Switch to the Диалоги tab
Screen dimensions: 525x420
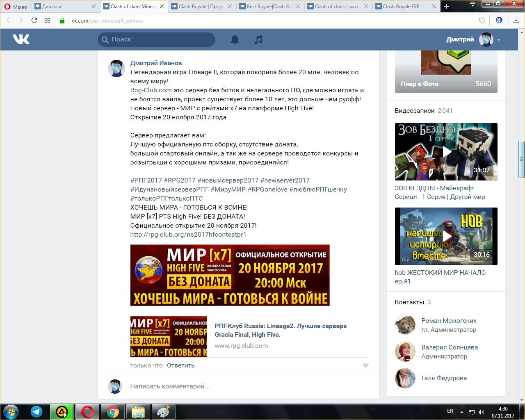(x=65, y=7)
